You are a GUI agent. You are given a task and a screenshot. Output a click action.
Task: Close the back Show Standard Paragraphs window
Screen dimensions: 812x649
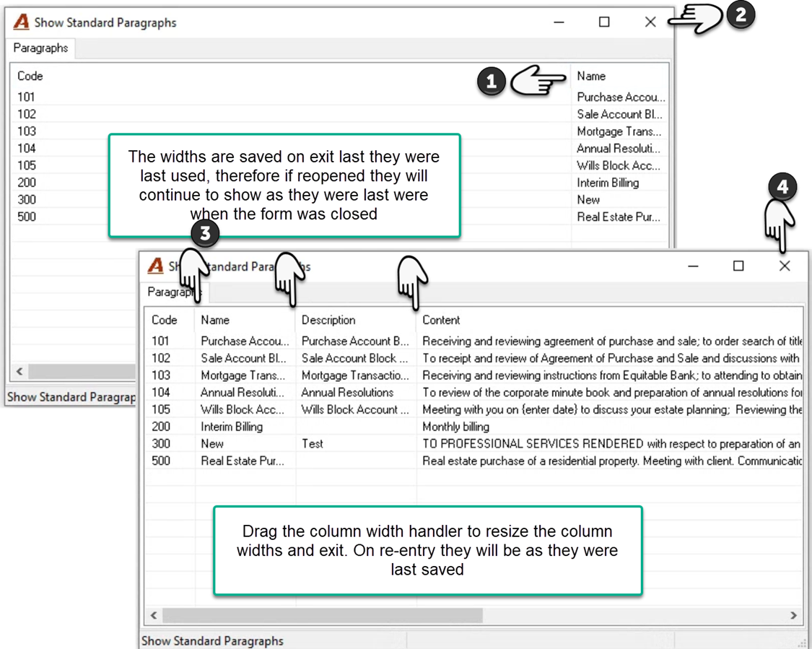point(650,22)
